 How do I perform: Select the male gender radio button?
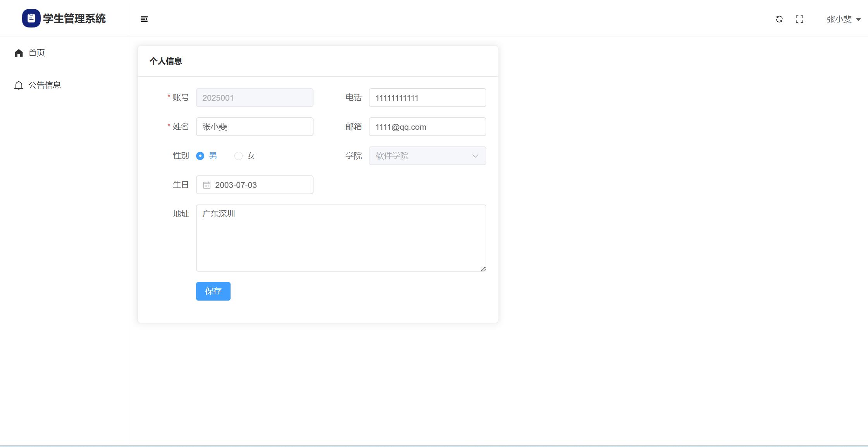coord(200,156)
